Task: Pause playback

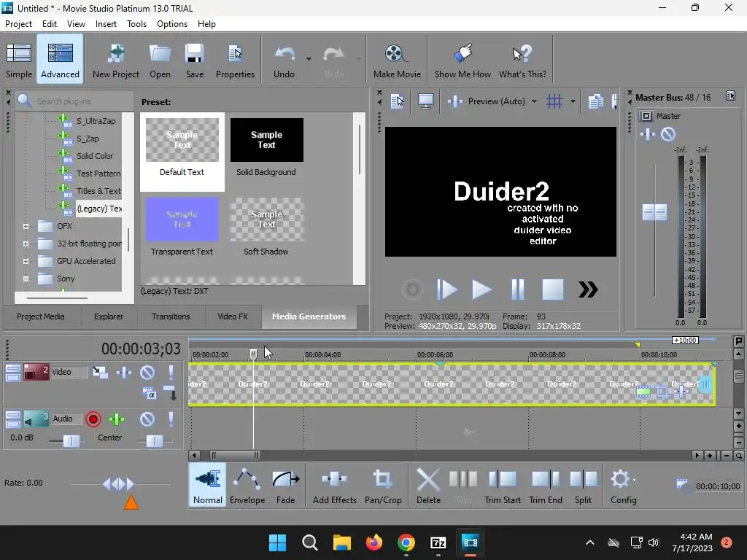Action: point(517,289)
